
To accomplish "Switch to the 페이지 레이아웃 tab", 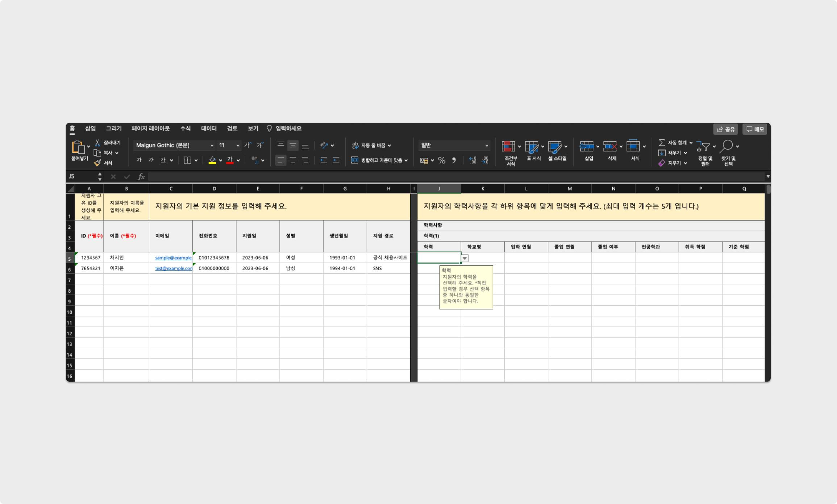I will (151, 129).
